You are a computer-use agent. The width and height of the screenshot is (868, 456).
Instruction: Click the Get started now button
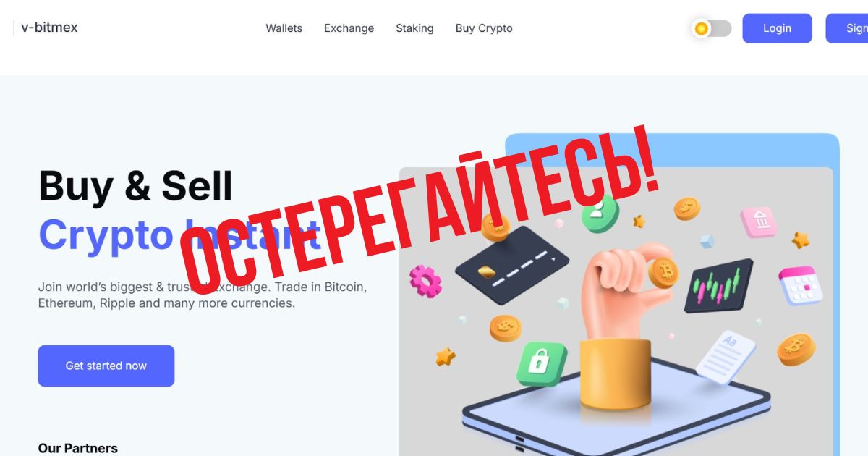(106, 366)
